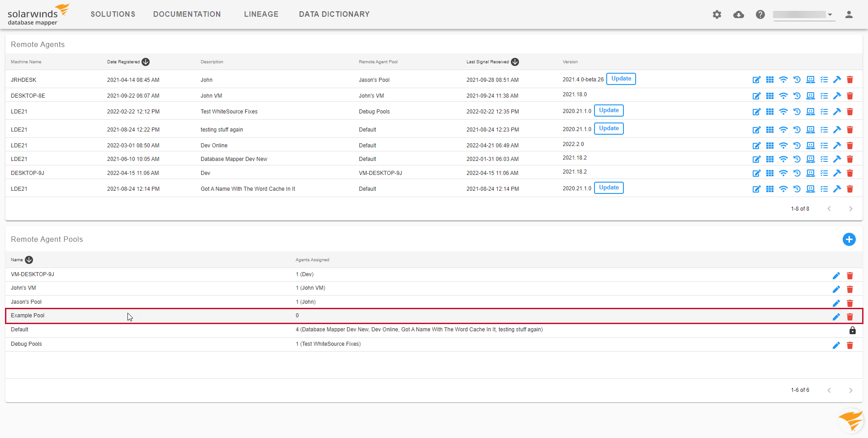Click the lock icon on Default pool
The width and height of the screenshot is (868, 438).
pyautogui.click(x=853, y=330)
